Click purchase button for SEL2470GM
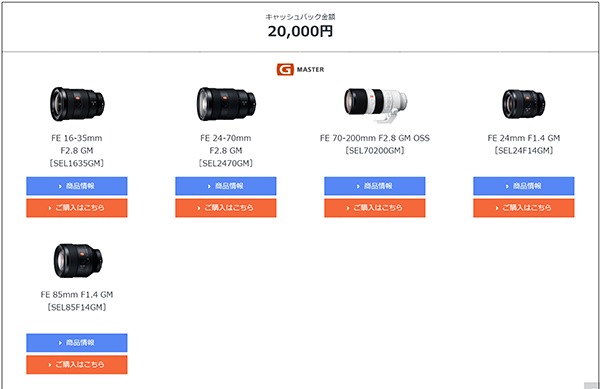 pos(226,208)
